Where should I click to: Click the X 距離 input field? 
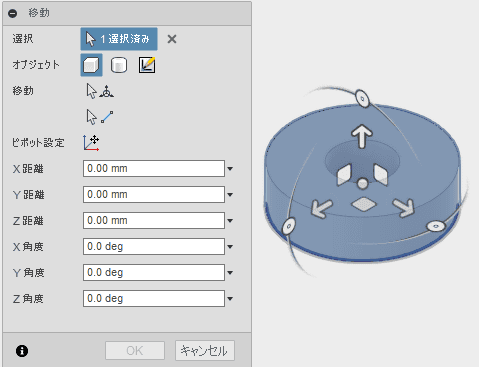(x=154, y=169)
